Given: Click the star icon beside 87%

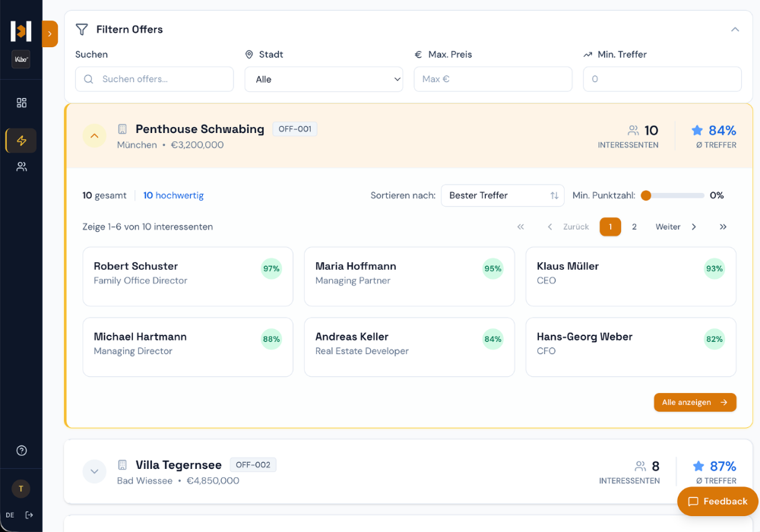Looking at the screenshot, I should coord(698,466).
